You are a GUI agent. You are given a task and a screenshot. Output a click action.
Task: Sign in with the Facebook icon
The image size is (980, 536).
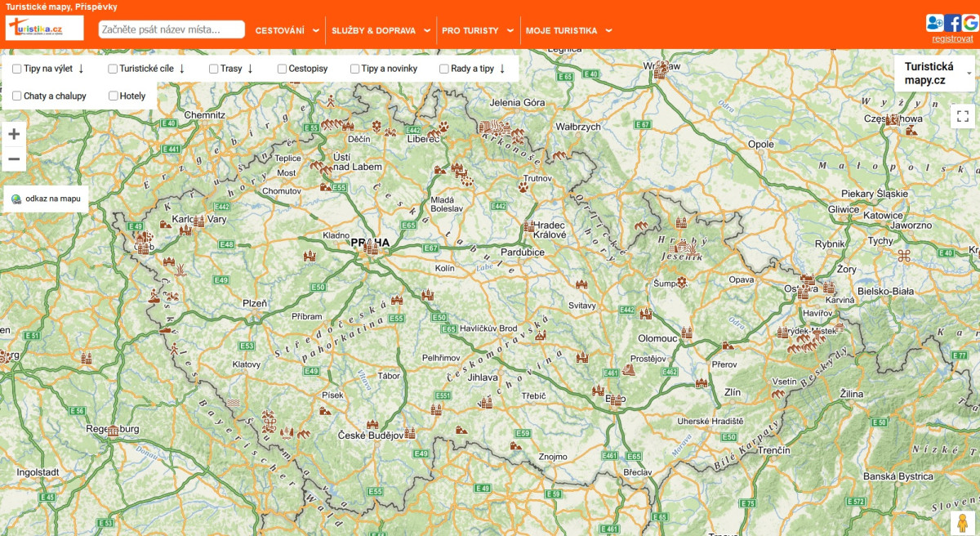pos(953,23)
